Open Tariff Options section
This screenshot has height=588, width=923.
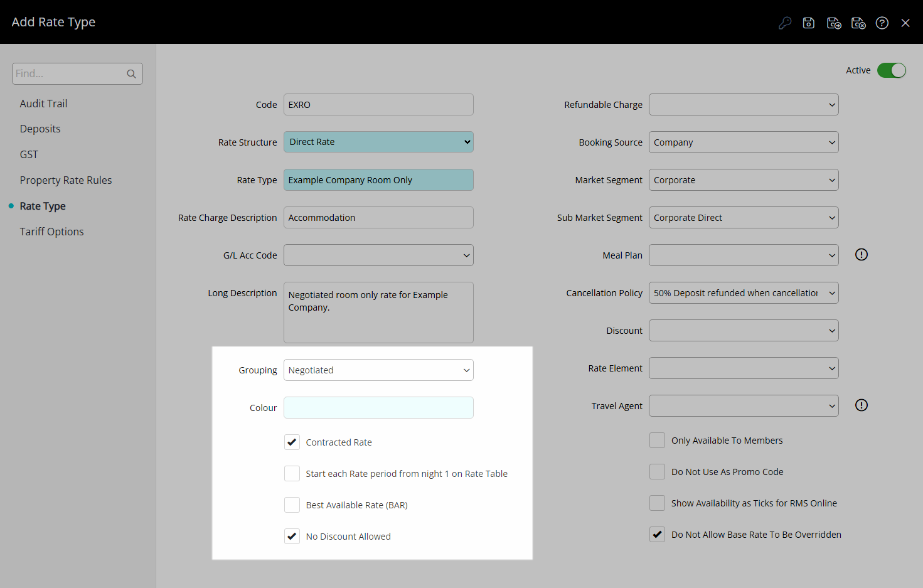(x=51, y=232)
